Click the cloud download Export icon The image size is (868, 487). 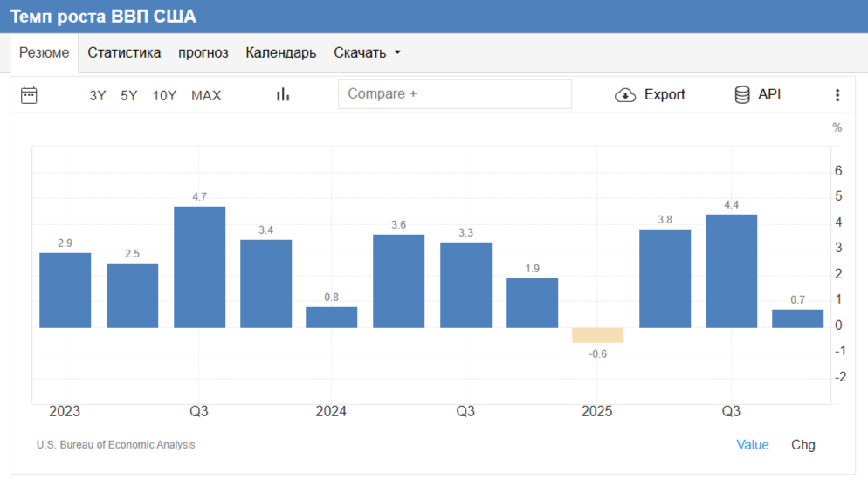pyautogui.click(x=625, y=95)
